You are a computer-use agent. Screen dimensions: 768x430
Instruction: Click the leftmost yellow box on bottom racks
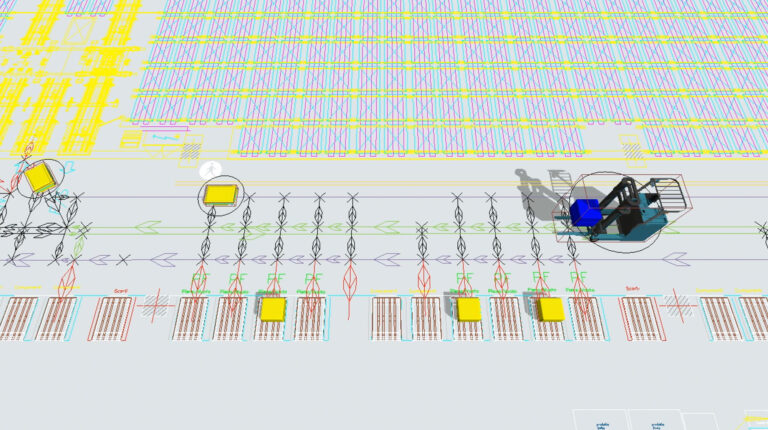pos(273,309)
